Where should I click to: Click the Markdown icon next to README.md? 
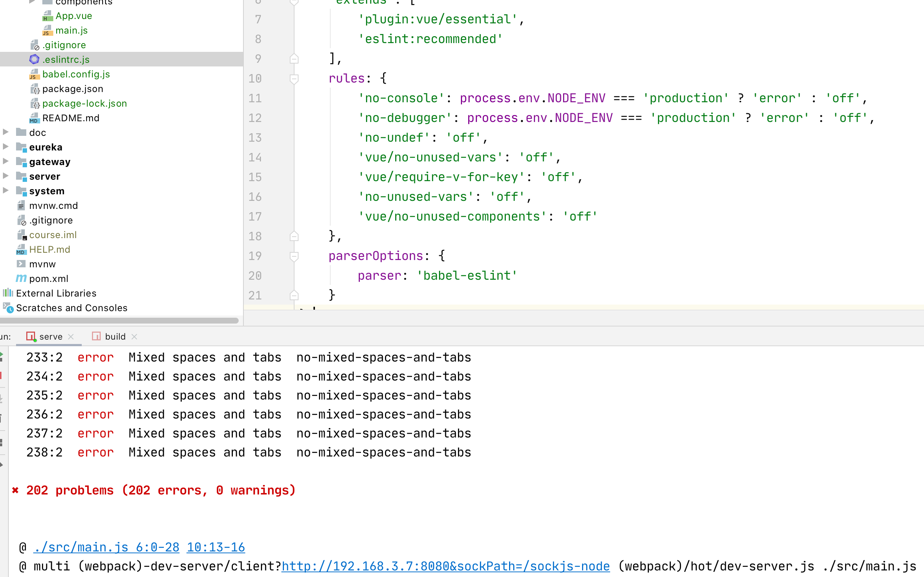(x=34, y=118)
